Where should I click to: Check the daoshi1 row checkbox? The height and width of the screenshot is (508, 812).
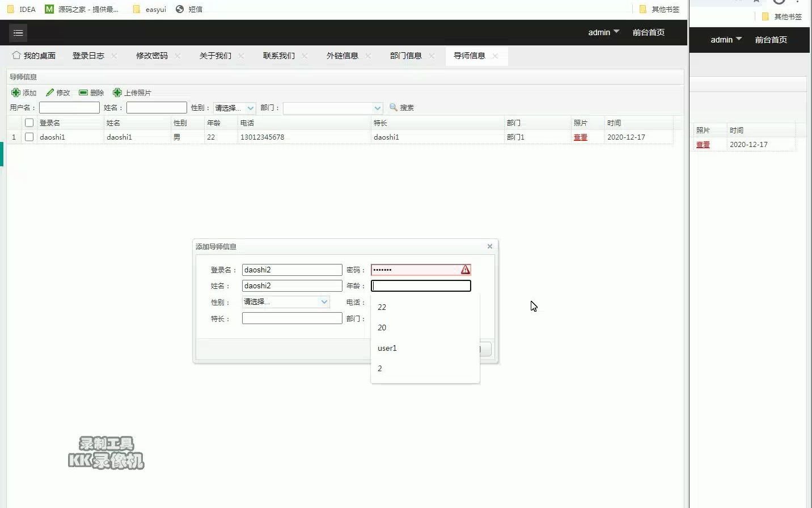click(x=29, y=137)
